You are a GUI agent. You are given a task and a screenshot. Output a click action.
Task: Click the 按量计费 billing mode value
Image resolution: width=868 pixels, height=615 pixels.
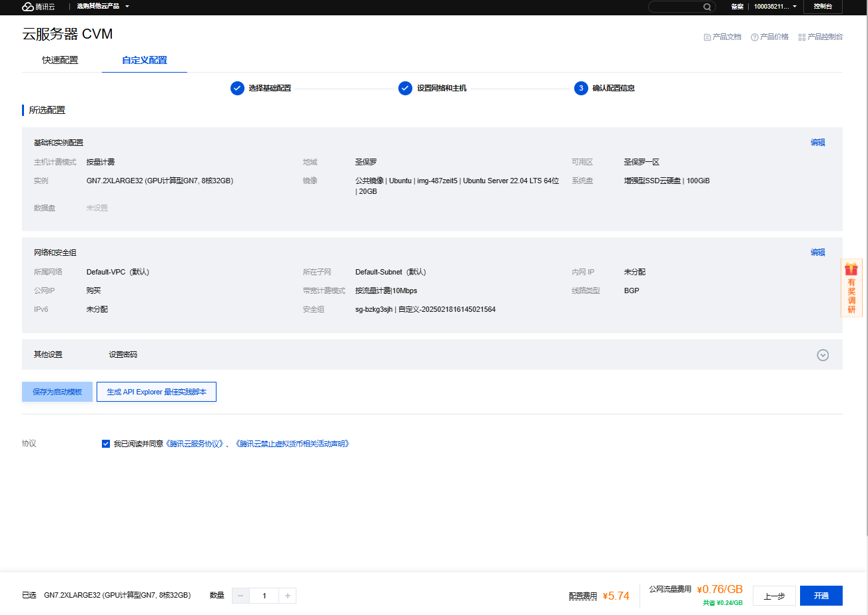101,162
